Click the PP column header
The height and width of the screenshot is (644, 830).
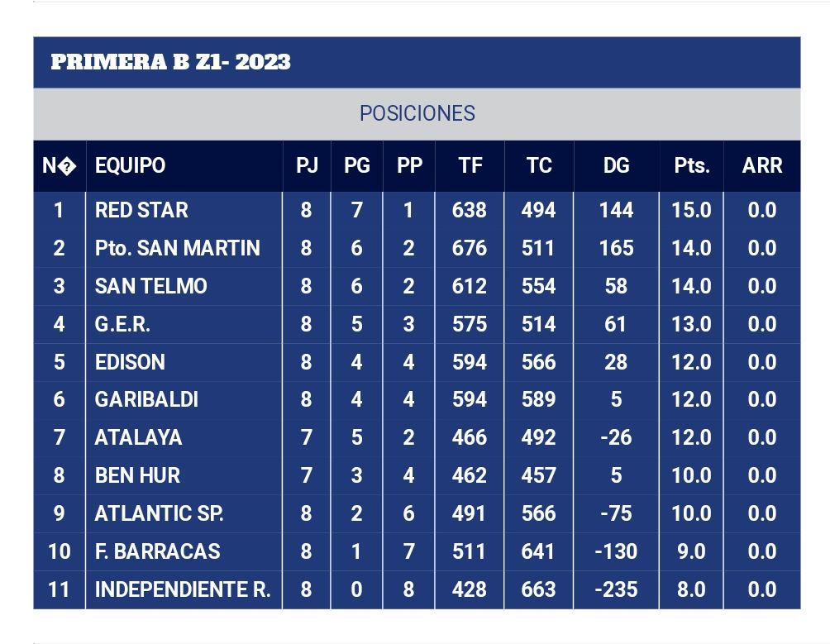tap(409, 165)
